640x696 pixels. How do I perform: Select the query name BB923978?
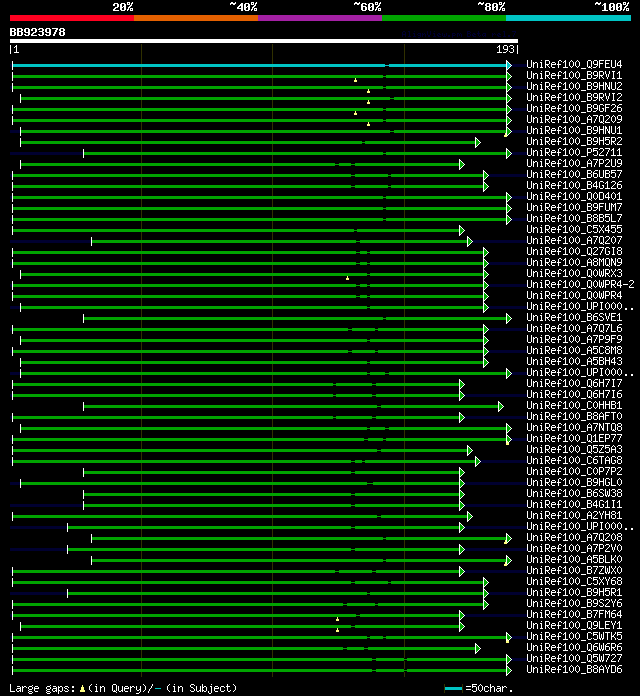[x=37, y=32]
